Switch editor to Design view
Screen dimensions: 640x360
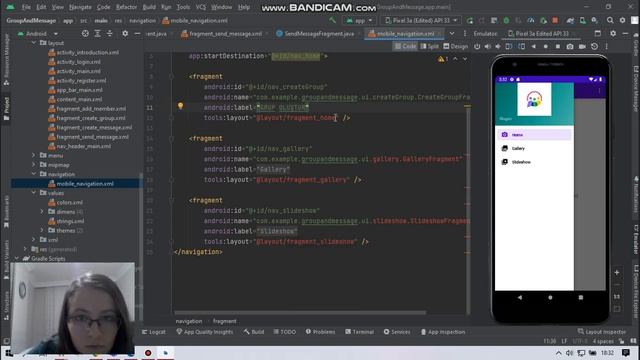[x=456, y=47]
